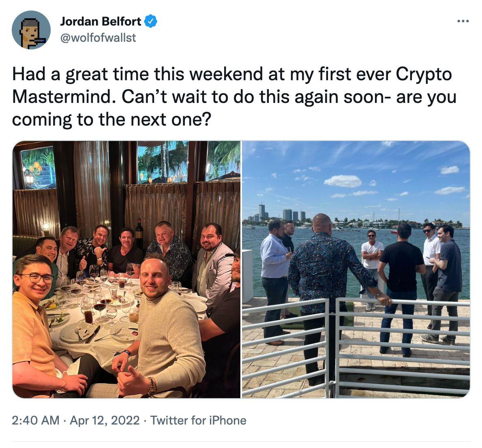The height and width of the screenshot is (448, 482).
Task: Click the Apr 12, 2022 date
Action: click(x=105, y=420)
